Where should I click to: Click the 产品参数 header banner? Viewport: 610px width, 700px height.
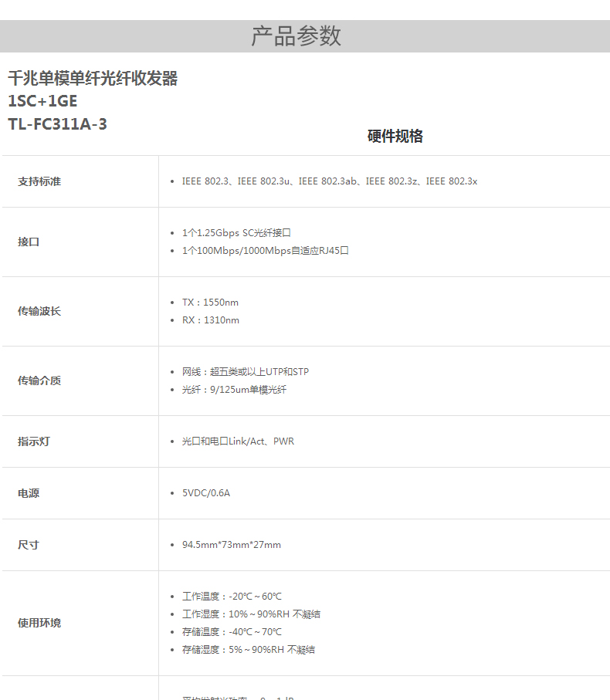(305, 36)
